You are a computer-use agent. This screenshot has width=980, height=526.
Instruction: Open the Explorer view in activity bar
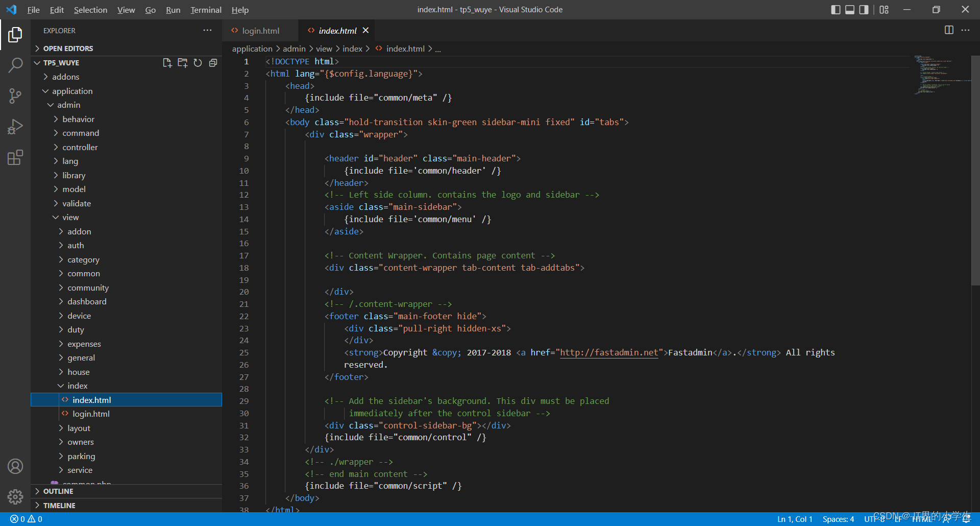point(15,35)
